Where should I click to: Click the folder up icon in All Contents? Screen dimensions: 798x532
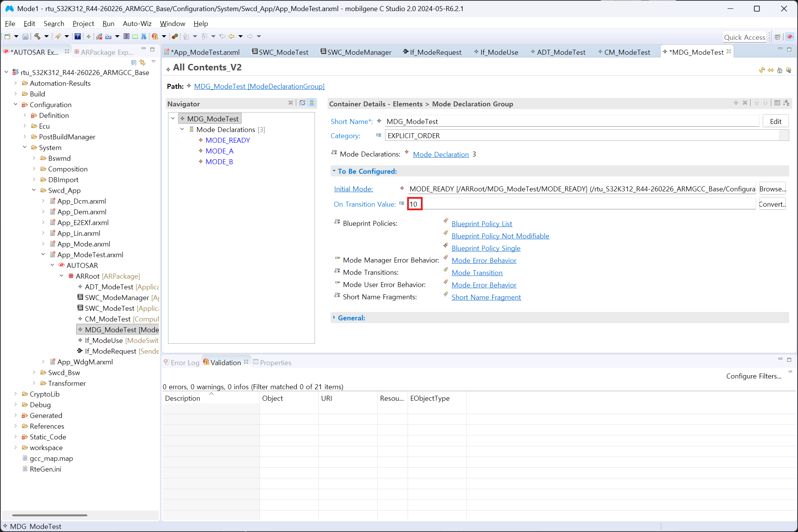point(788,70)
